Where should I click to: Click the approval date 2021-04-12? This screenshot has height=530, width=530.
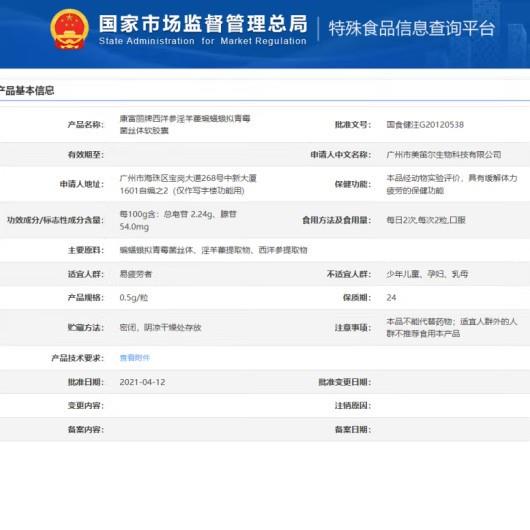(142, 382)
